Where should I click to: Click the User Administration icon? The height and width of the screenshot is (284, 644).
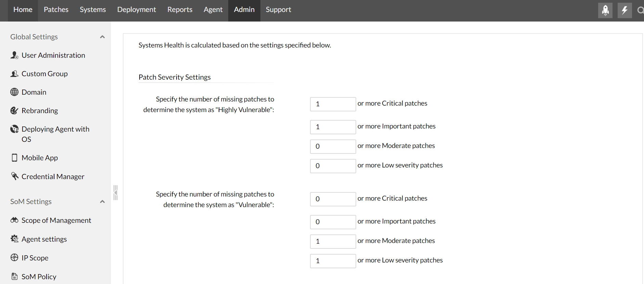tap(14, 55)
